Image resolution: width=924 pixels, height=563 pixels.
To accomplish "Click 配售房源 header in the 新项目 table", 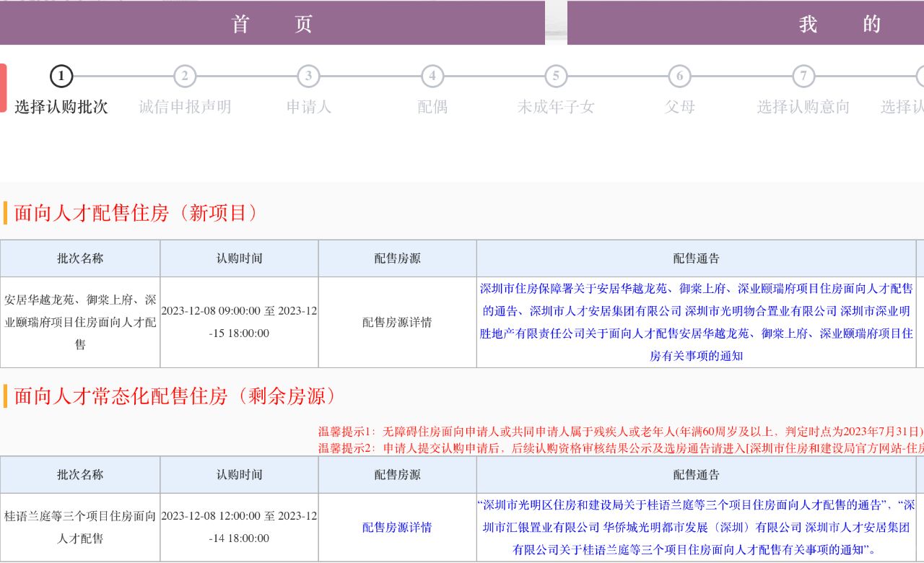I will 397,258.
